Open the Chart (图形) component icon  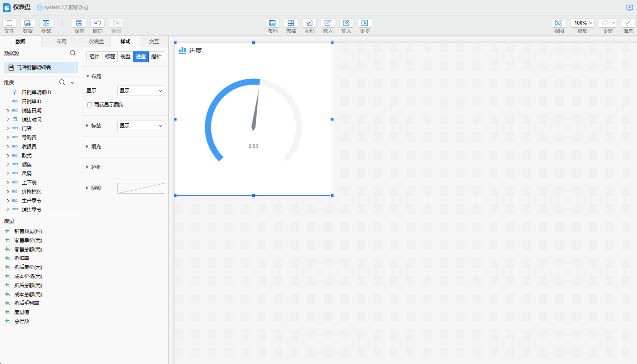pyautogui.click(x=309, y=23)
